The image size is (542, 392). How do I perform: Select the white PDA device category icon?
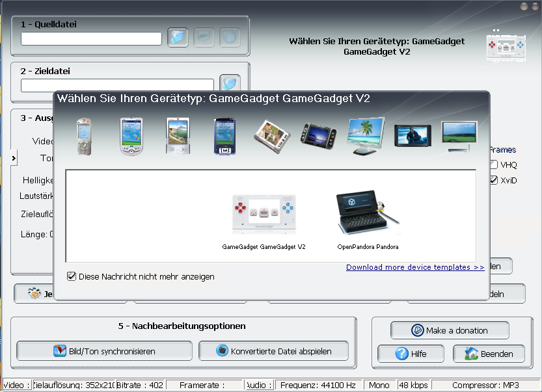coord(130,136)
